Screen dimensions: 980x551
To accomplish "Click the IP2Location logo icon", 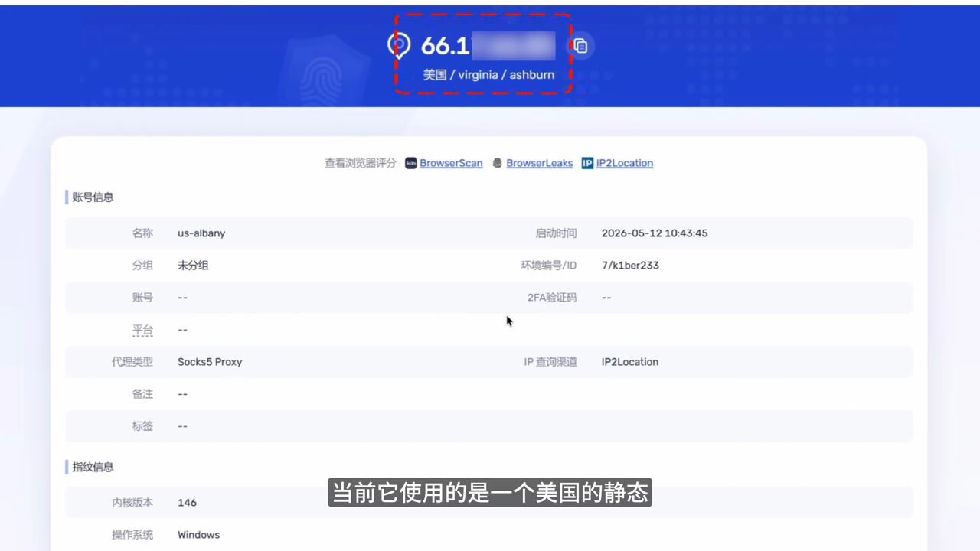I will tap(587, 163).
